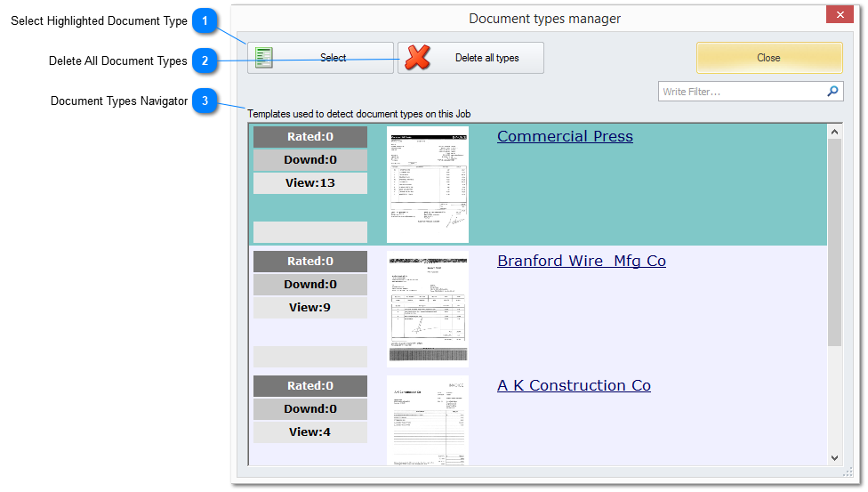Click the window resize grip in corner
The image size is (868, 492).
pos(848,472)
